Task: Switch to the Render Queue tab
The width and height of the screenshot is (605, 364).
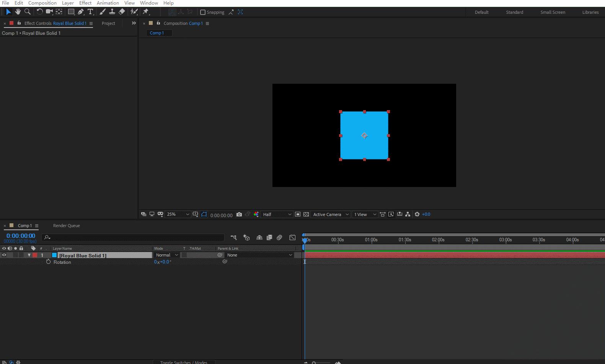Action: pos(66,226)
